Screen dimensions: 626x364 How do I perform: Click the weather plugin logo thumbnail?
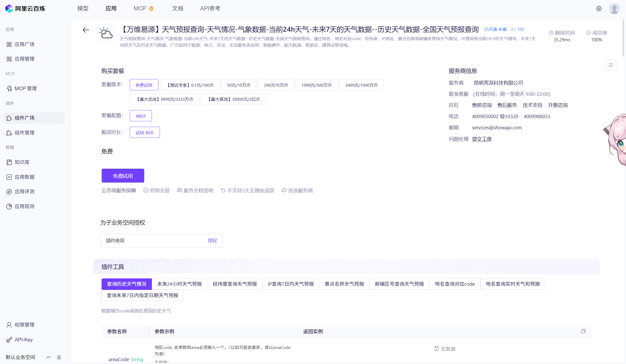point(106,33)
